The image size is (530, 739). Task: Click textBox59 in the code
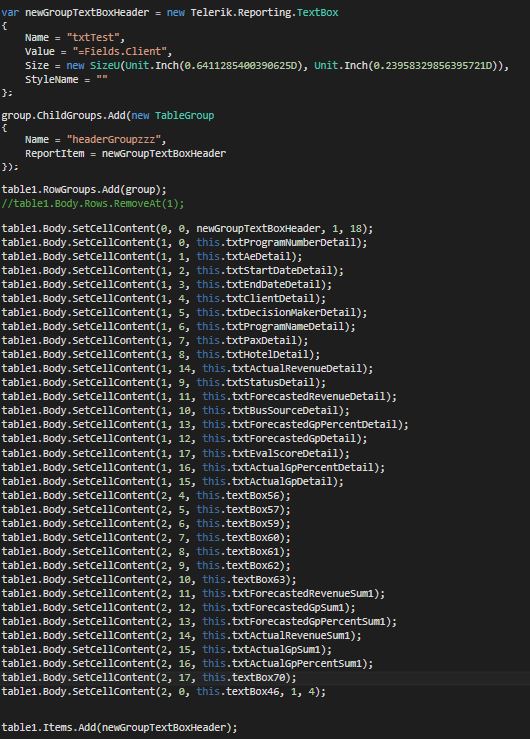click(x=253, y=524)
